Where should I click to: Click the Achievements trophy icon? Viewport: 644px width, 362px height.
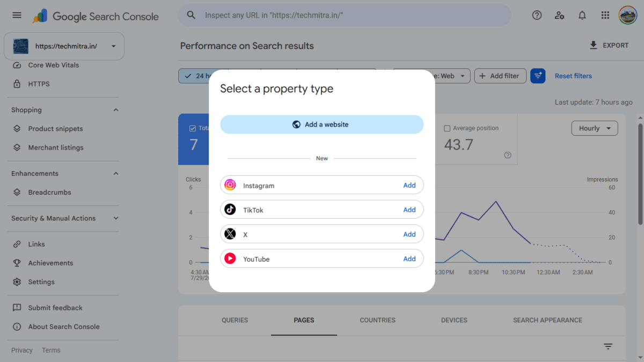click(x=17, y=263)
